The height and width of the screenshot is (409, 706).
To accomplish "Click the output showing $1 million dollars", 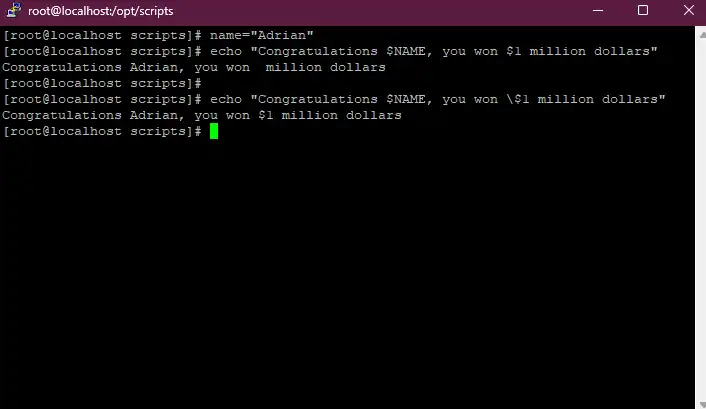I will coord(330,116).
